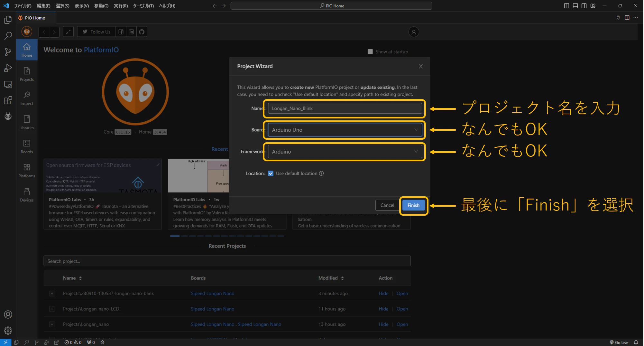Go to PIO Home sidebar's Home
The image size is (644, 346).
pos(27,50)
